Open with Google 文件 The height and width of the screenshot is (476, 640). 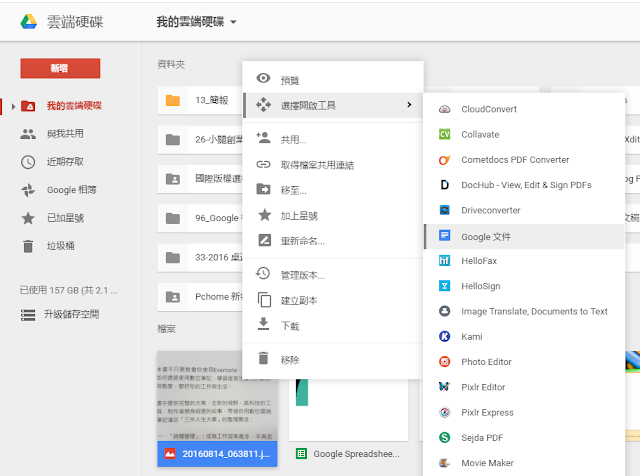point(524,236)
